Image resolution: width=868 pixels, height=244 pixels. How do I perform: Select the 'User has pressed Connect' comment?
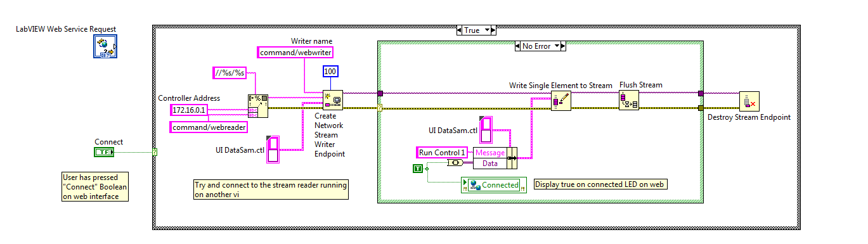click(x=94, y=187)
